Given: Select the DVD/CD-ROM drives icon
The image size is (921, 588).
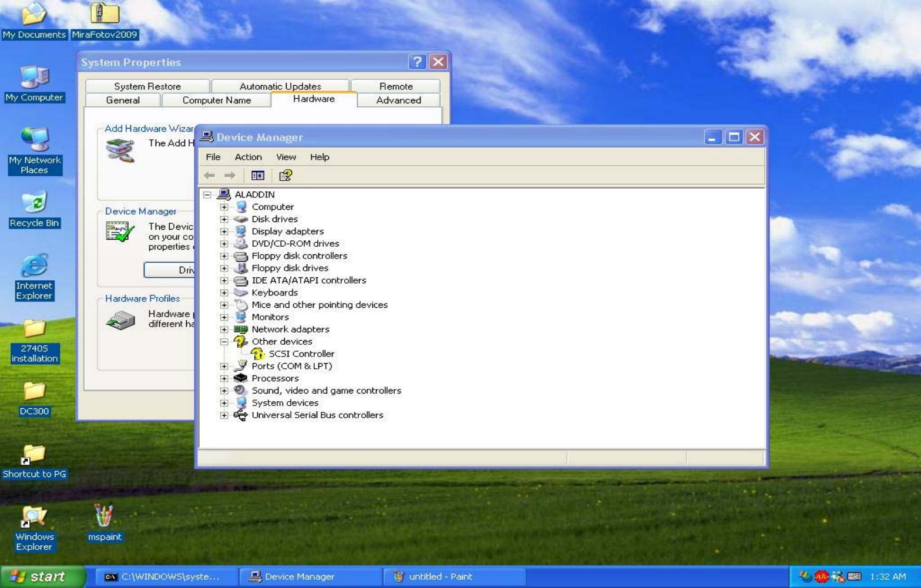Looking at the screenshot, I should (x=241, y=243).
